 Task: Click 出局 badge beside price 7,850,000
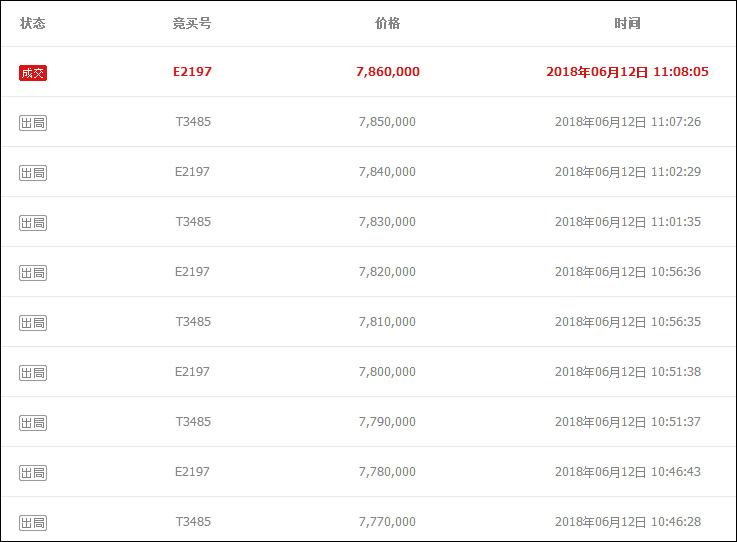point(33,122)
